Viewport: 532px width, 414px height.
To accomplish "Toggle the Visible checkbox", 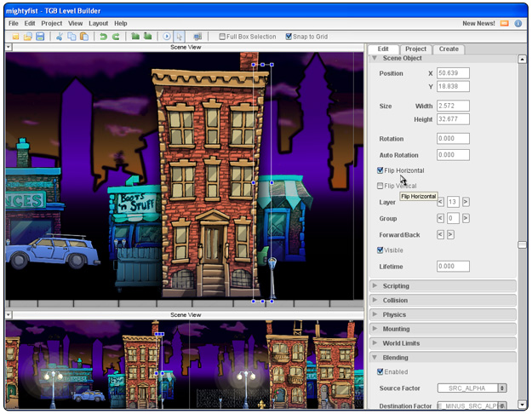I will (380, 250).
